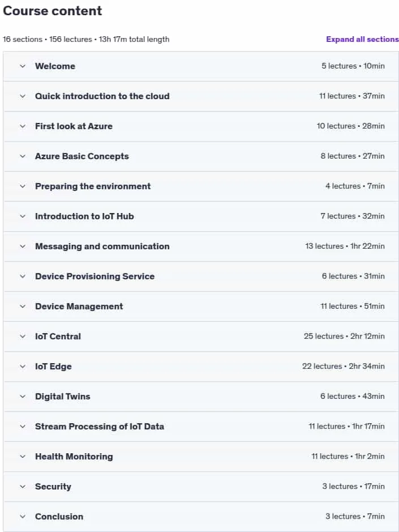
Task: Open Messaging and communication section title
Action: pos(102,246)
